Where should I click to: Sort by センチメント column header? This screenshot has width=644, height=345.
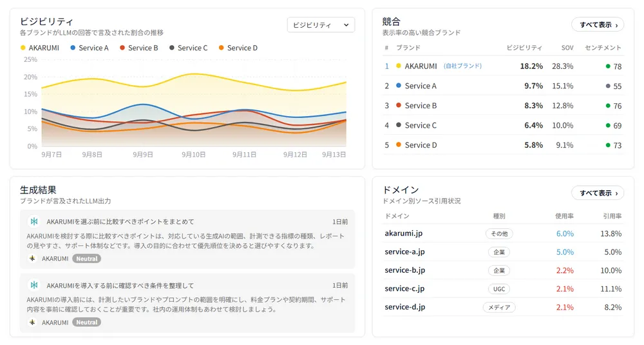point(603,48)
